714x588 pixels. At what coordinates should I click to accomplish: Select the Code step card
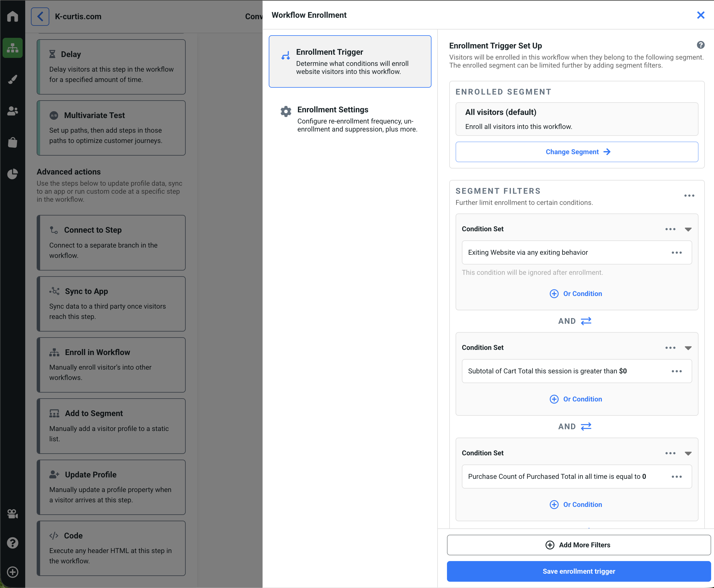tap(111, 548)
